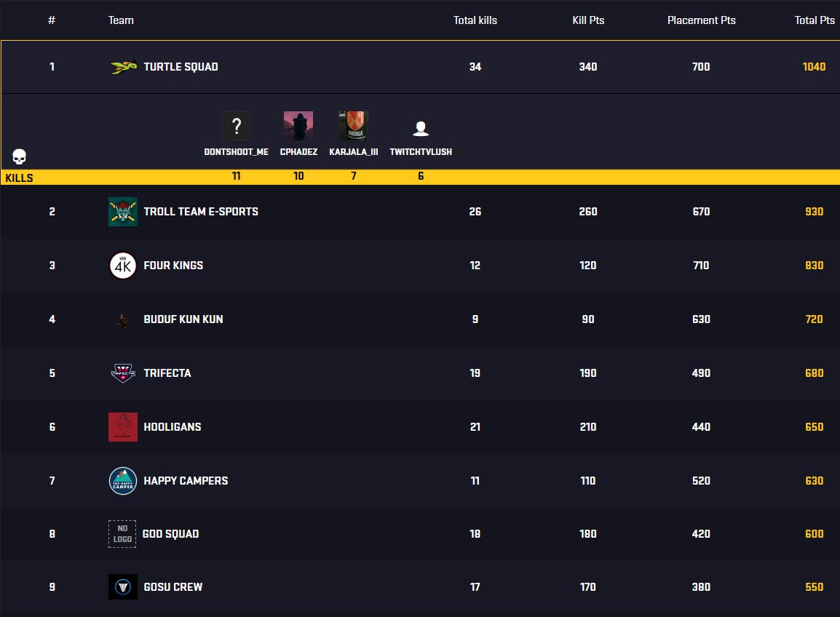
Task: Click the Happy Campers logo
Action: 123,480
